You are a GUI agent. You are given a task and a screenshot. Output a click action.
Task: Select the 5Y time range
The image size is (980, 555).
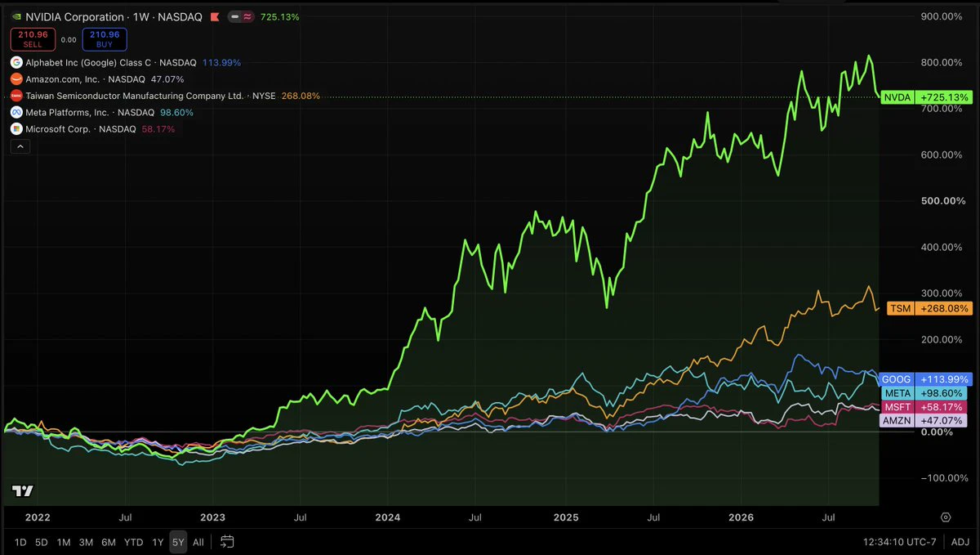pyautogui.click(x=178, y=542)
